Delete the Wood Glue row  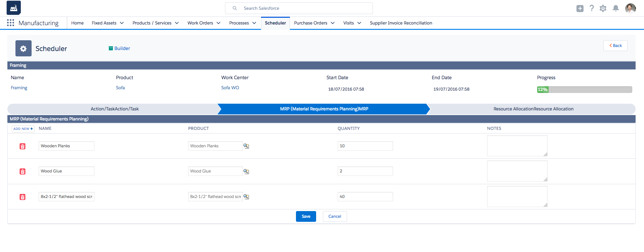(23, 171)
